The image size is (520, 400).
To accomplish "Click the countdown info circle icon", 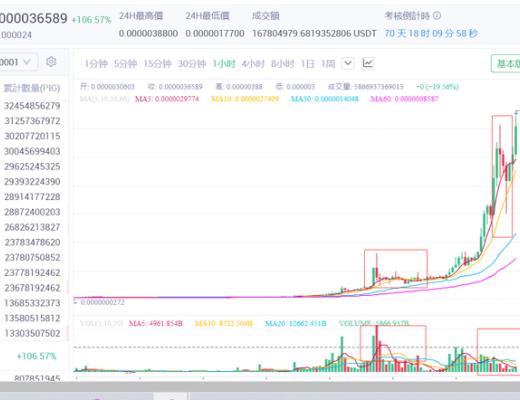I will point(437,15).
